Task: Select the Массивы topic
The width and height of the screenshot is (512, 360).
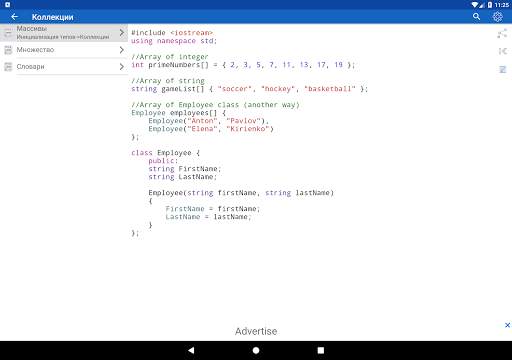Action: pos(64,33)
